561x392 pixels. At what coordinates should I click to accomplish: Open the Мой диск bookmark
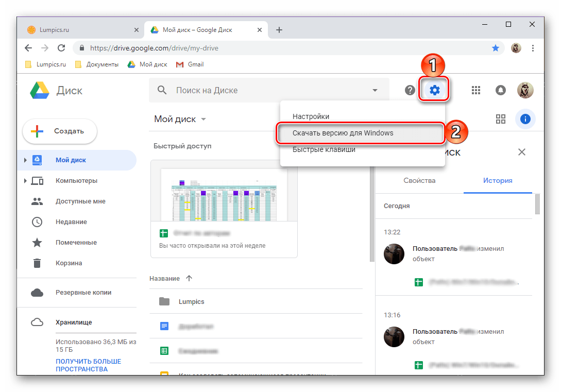click(x=147, y=64)
